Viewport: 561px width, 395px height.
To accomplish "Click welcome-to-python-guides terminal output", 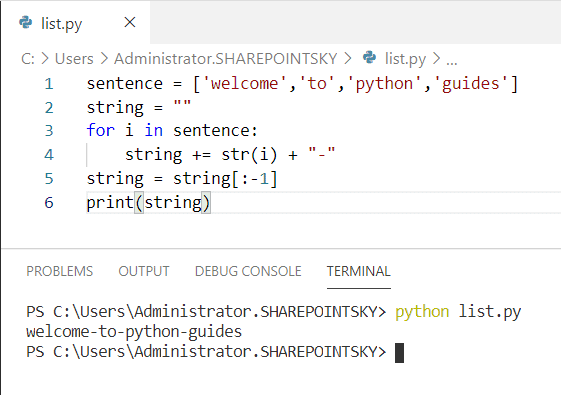I will (134, 332).
